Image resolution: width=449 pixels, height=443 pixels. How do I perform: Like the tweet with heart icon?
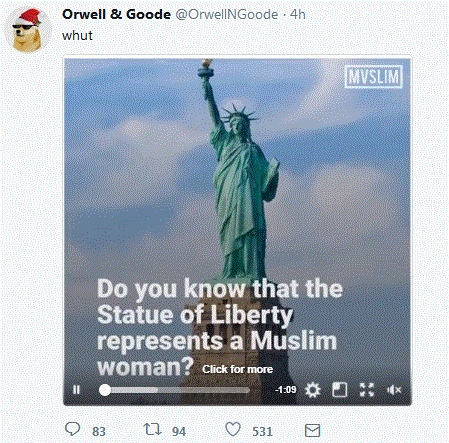[233, 429]
